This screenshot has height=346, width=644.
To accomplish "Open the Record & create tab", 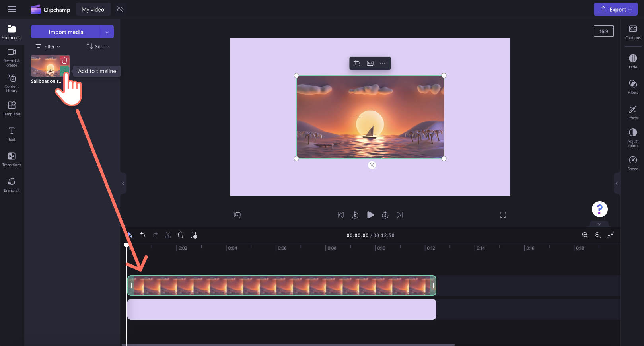I will (12, 58).
